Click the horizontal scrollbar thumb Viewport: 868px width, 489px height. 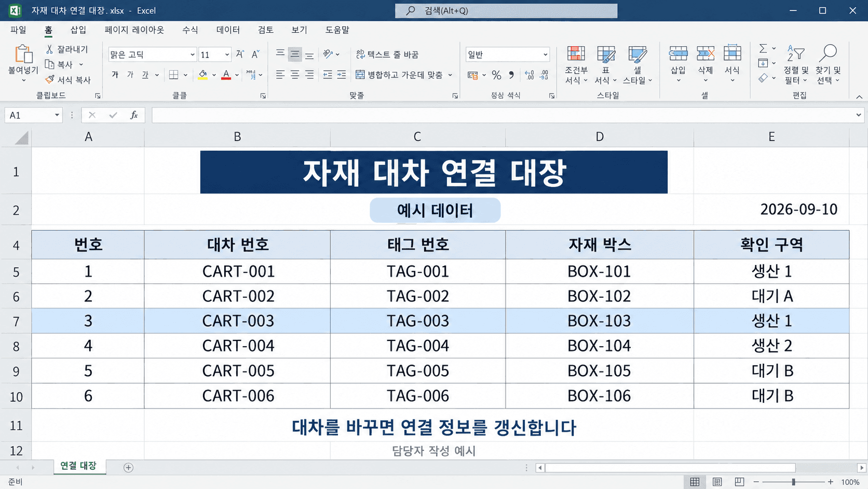coord(670,468)
